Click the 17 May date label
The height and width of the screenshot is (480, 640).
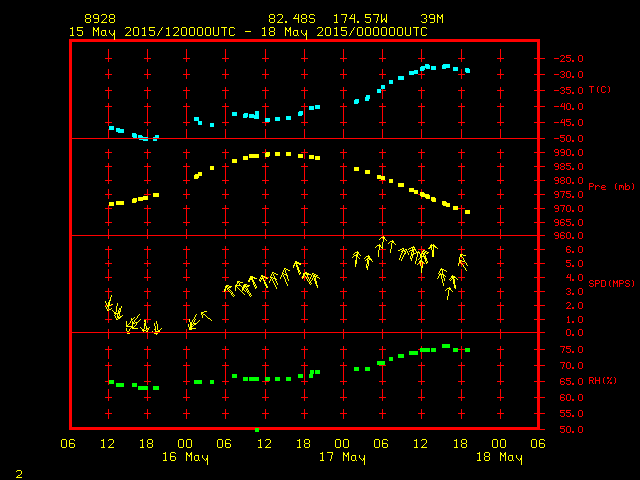pos(342,457)
